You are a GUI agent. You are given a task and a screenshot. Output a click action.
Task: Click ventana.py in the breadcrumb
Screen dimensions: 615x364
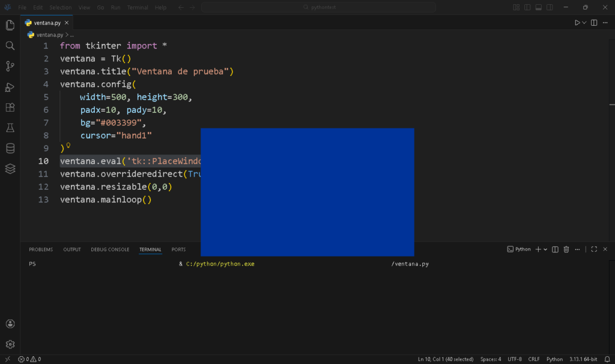[x=50, y=35]
